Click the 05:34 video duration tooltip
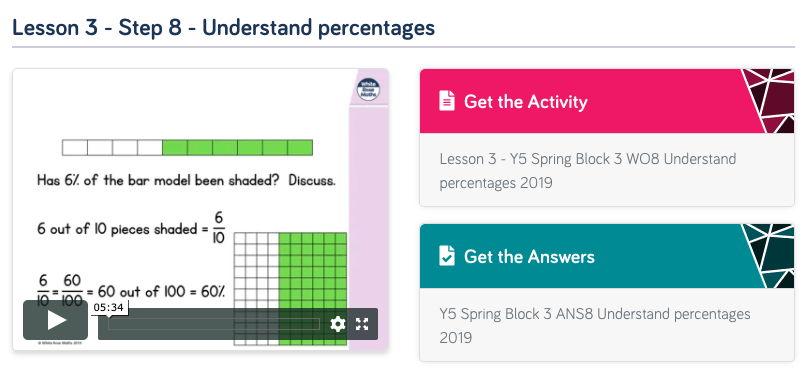Image resolution: width=812 pixels, height=383 pixels. [109, 307]
